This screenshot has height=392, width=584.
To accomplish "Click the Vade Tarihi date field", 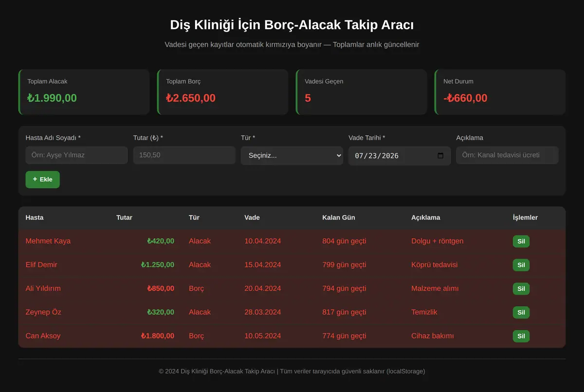I will tap(400, 156).
